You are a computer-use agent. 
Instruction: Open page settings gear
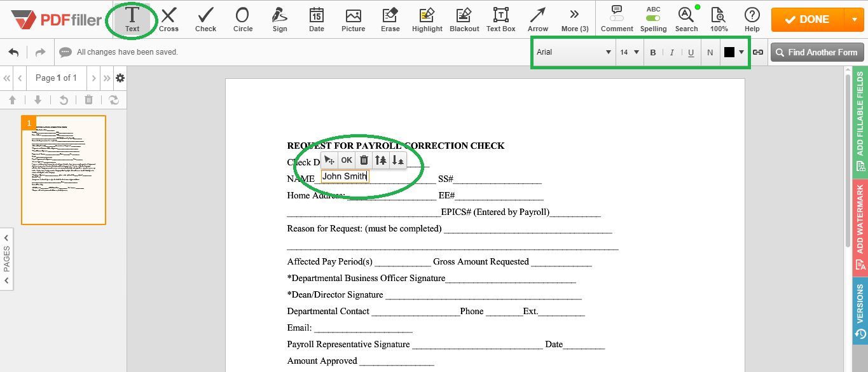tap(120, 78)
